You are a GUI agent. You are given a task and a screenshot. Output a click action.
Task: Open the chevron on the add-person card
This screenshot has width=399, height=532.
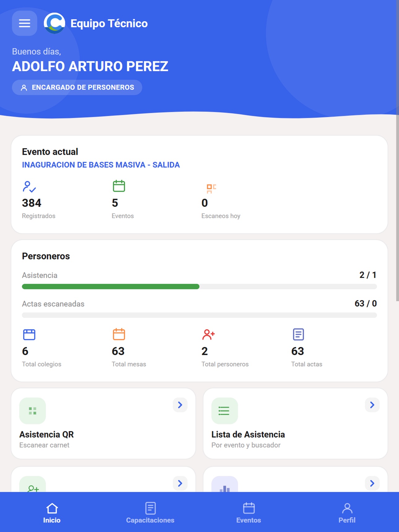(x=180, y=483)
